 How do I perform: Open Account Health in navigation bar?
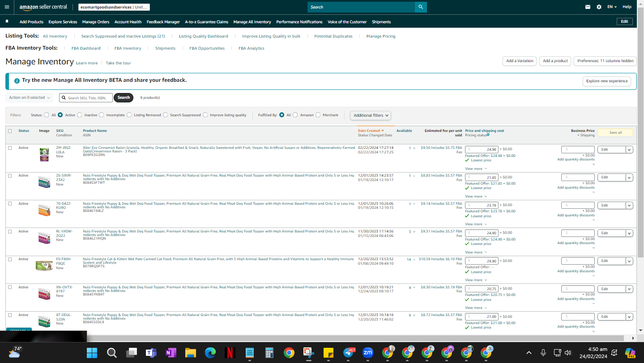[x=128, y=22]
